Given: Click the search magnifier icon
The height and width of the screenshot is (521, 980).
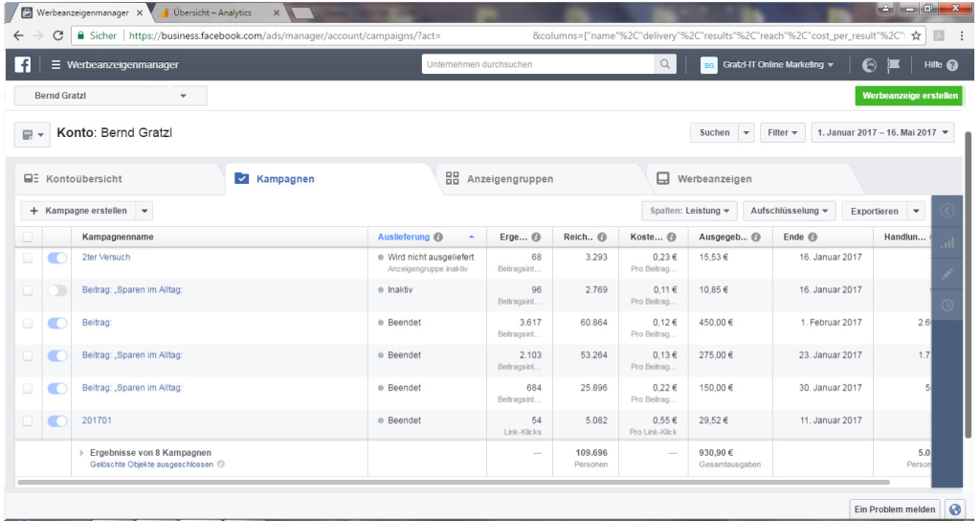Looking at the screenshot, I should [664, 65].
